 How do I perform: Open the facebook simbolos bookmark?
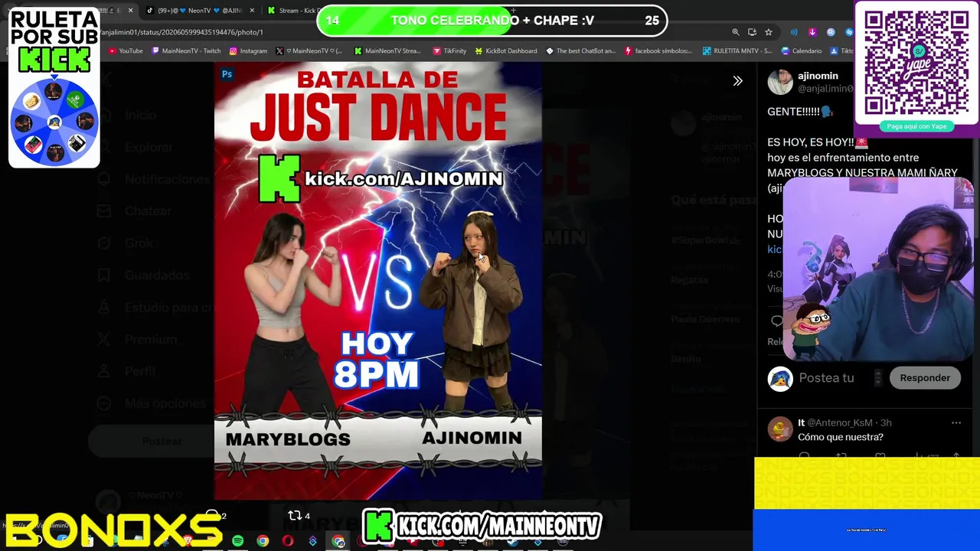tap(658, 51)
